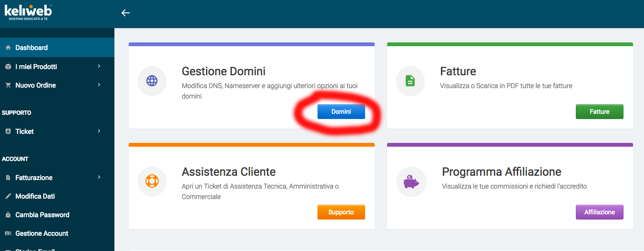Image resolution: width=644 pixels, height=251 pixels.
Task: Click the back arrow in top bar
Action: (125, 13)
